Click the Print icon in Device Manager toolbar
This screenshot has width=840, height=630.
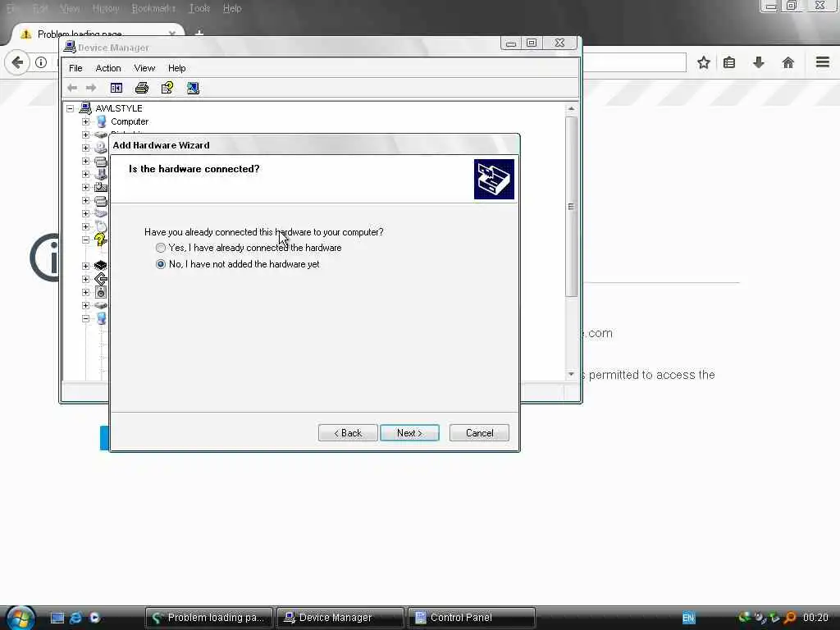point(141,88)
